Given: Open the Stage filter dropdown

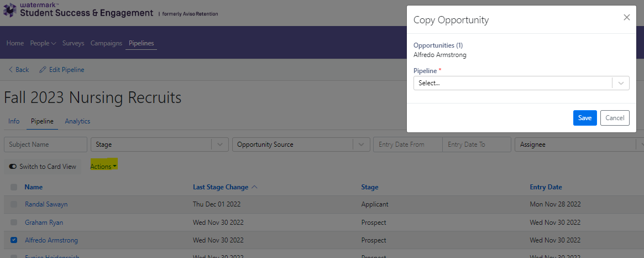Looking at the screenshot, I should (159, 145).
